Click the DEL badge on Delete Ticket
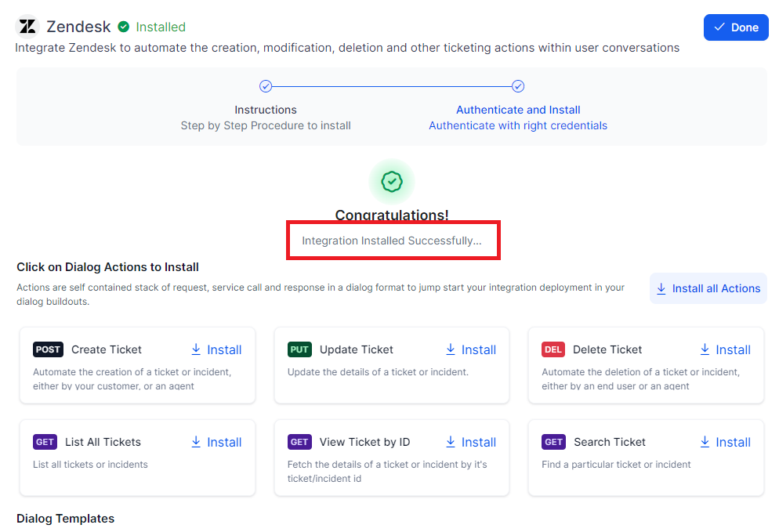Screen dimensions: 779x532 pyautogui.click(x=553, y=349)
